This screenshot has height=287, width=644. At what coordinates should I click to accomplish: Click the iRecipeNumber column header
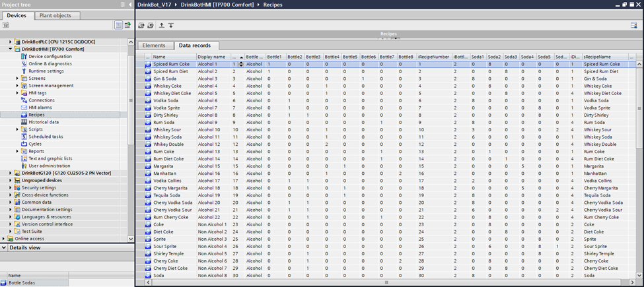pos(434,57)
